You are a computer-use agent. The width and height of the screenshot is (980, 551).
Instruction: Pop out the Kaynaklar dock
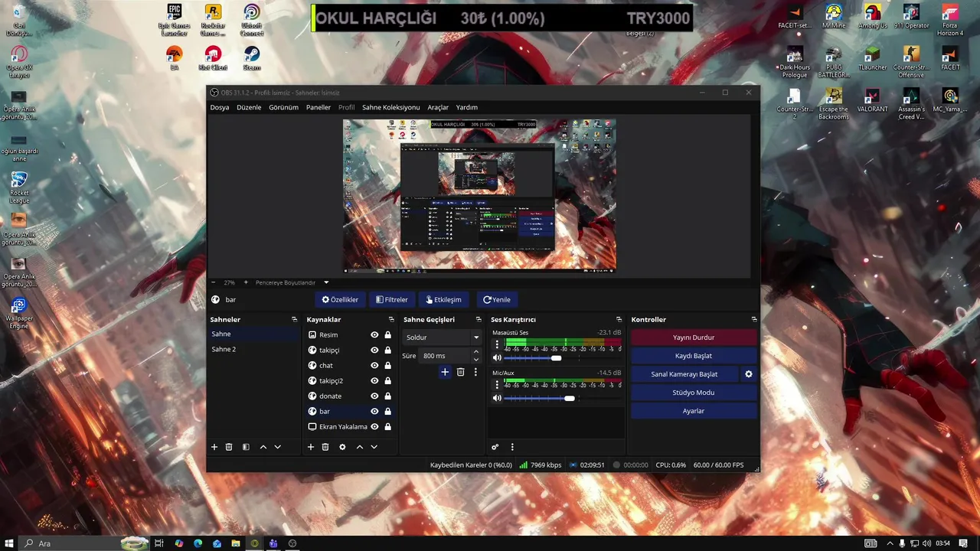coord(390,319)
